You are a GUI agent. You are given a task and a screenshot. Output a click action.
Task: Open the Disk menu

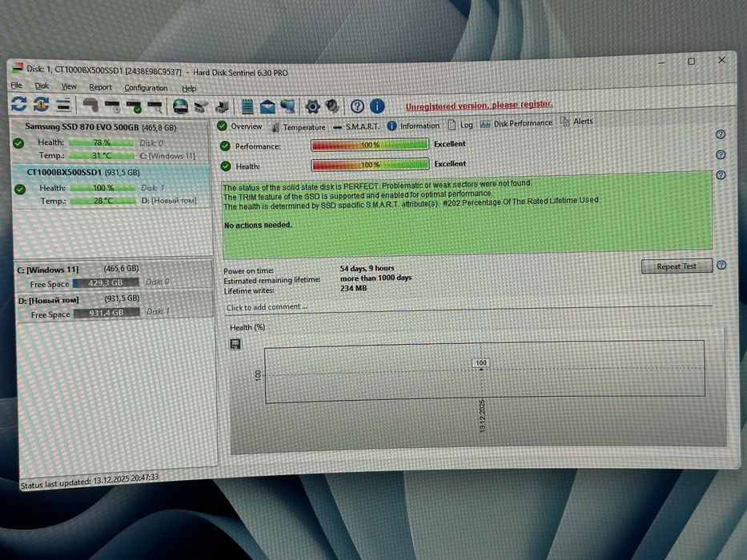tap(42, 86)
